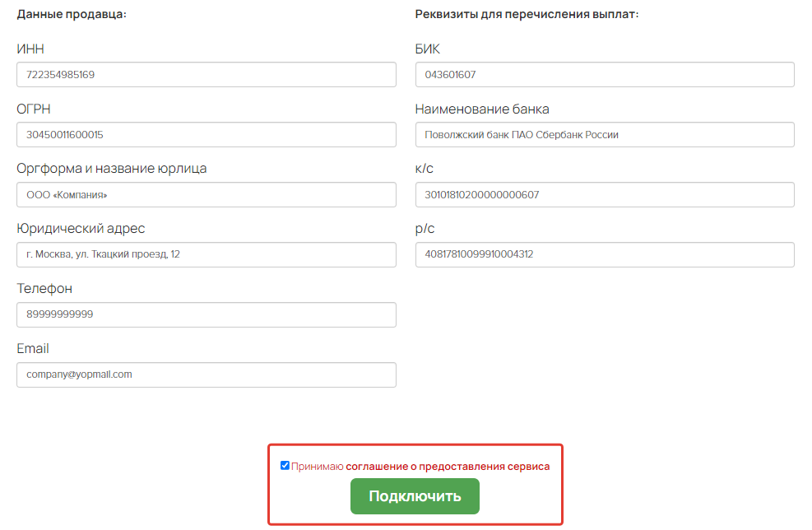Toggle the 'Принимаю' agreement checkbox
Image resolution: width=812 pixels, height=530 pixels.
pos(285,465)
